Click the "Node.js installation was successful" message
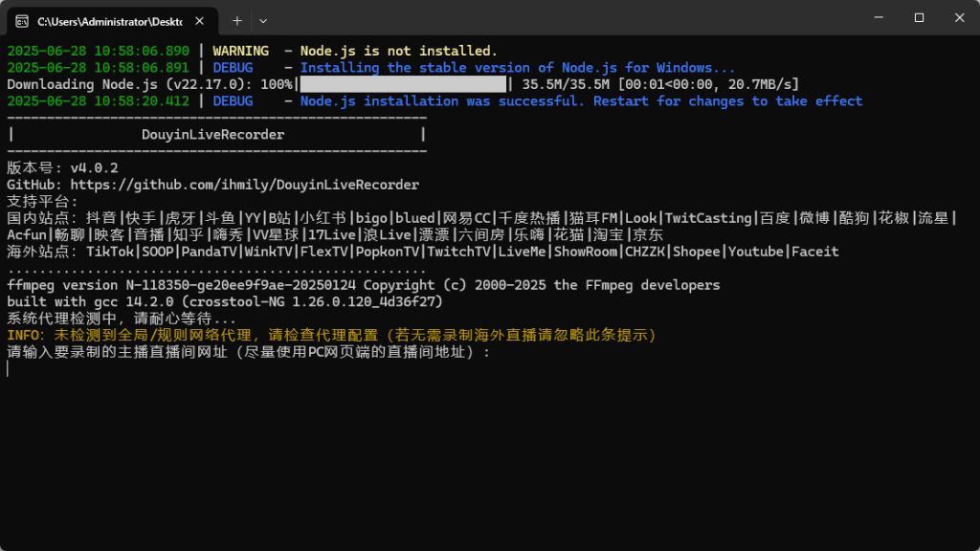The image size is (980, 551). coord(581,101)
